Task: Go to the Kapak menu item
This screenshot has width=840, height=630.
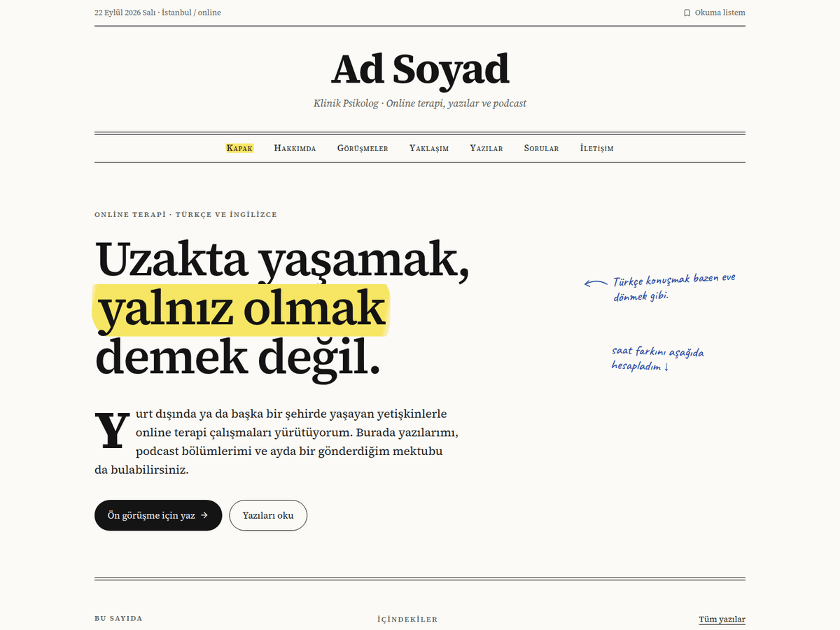Action: pyautogui.click(x=239, y=148)
